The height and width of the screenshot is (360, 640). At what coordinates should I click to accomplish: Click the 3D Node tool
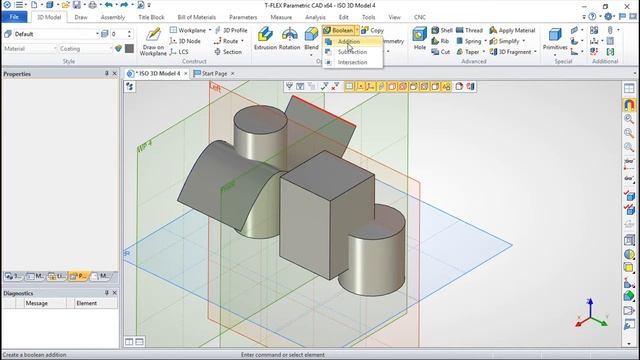click(x=184, y=41)
